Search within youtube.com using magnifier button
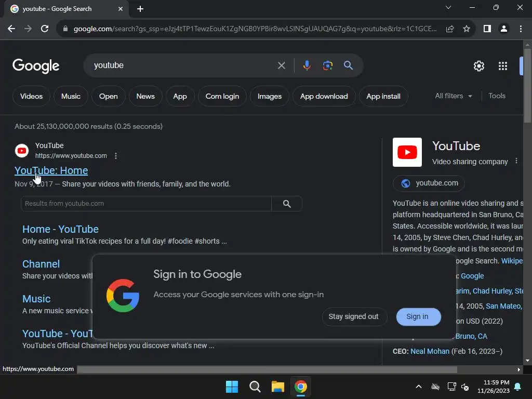 point(287,204)
